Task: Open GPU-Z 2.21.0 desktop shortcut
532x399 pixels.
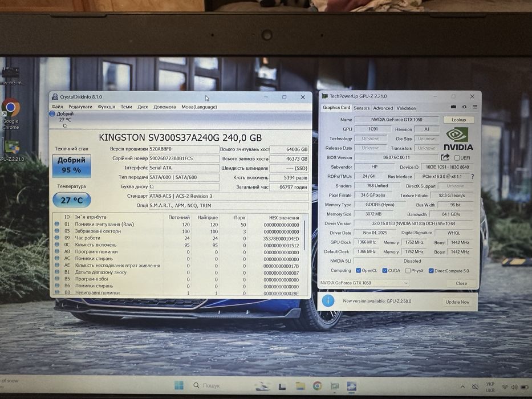Action: pos(11,151)
